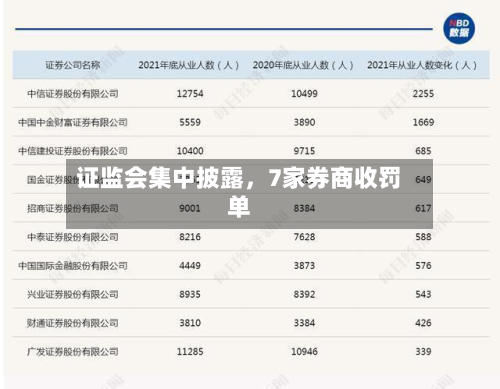Click the company name 兴业证券股份有限公司
Image resolution: width=500 pixels, height=389 pixels.
click(x=73, y=294)
